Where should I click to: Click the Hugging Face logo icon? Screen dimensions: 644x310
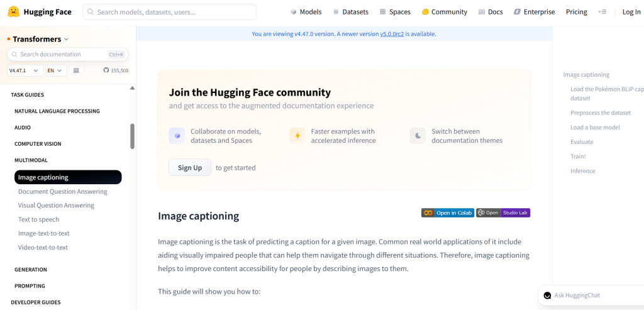click(13, 12)
